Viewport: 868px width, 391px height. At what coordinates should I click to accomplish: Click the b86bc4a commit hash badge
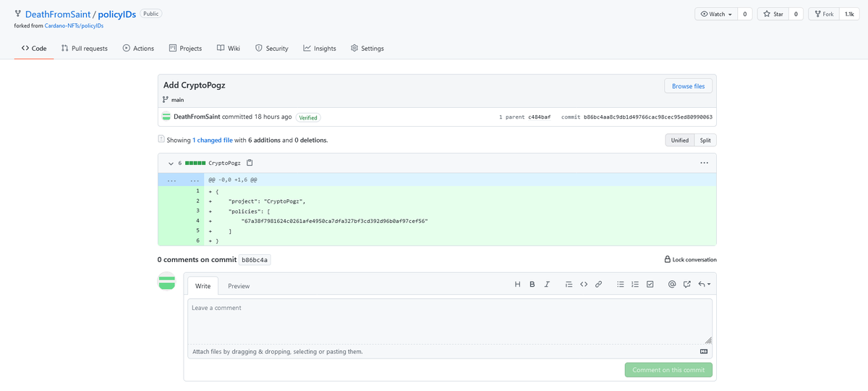click(x=255, y=259)
